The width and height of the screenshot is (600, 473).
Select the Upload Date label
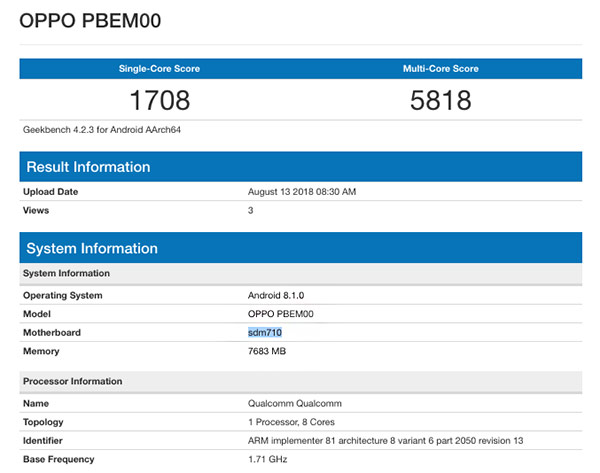click(51, 192)
